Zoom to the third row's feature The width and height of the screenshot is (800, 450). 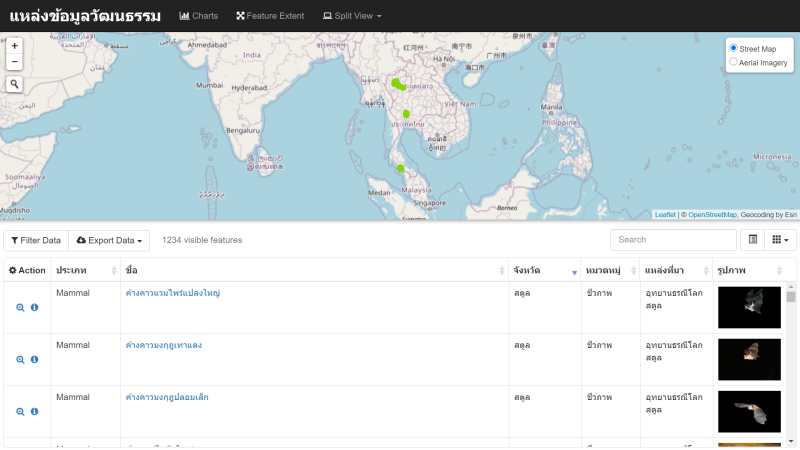20,412
